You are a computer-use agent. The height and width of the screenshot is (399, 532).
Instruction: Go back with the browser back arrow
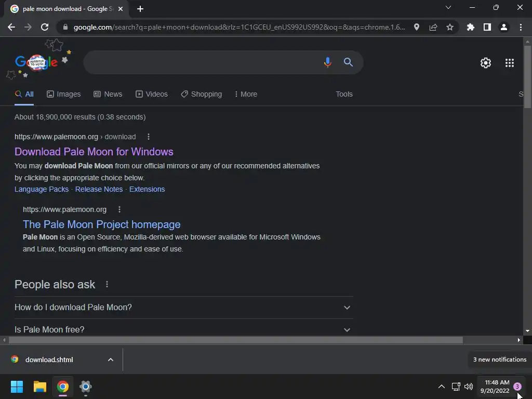click(x=11, y=27)
